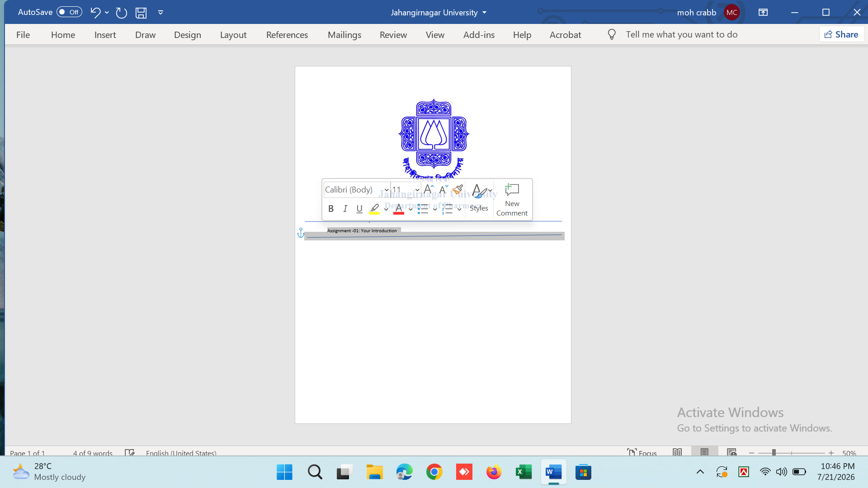
Task: Select the Mailings tab
Action: point(344,35)
